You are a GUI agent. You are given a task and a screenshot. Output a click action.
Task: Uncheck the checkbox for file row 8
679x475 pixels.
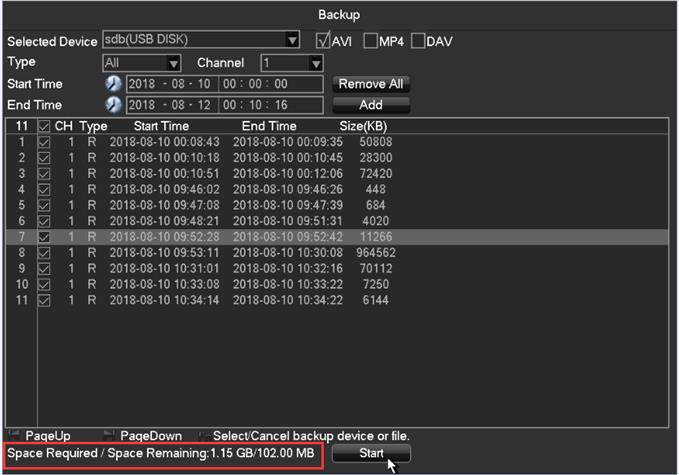point(43,253)
